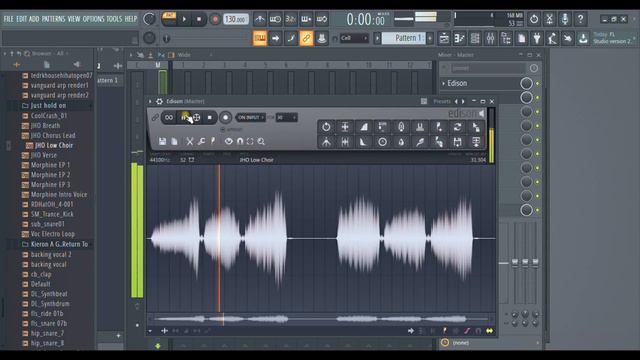Image resolution: width=640 pixels, height=360 pixels.
Task: Click the plug icon for plugin picker
Action: (537, 39)
